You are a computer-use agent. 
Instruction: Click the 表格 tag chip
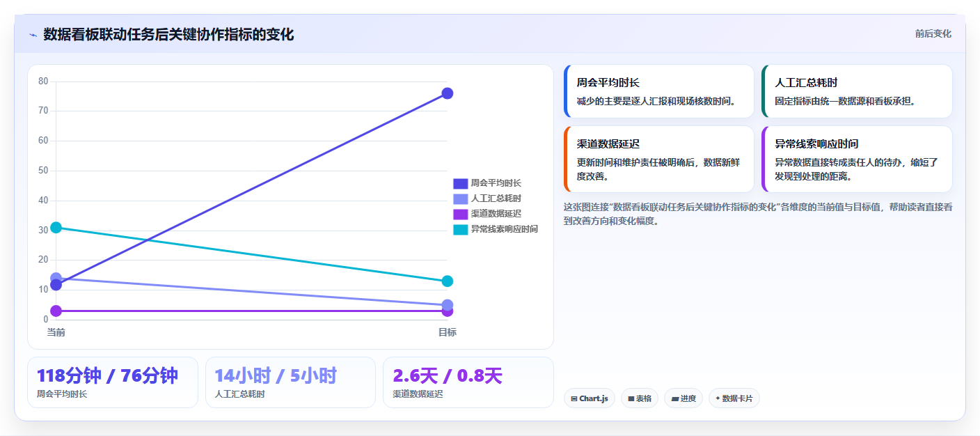click(x=639, y=398)
